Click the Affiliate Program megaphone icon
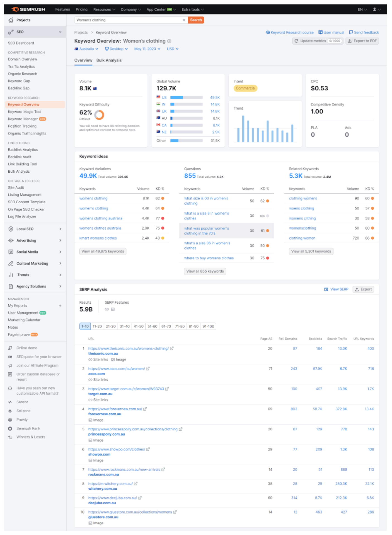The height and width of the screenshot is (535, 392). pos(10,365)
